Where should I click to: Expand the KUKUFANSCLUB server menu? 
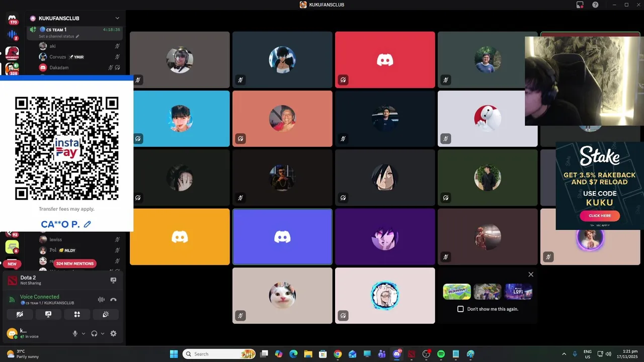click(x=117, y=18)
